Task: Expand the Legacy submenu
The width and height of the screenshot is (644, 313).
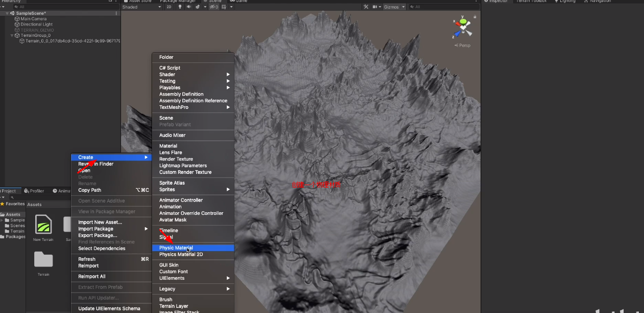Action: [193, 289]
